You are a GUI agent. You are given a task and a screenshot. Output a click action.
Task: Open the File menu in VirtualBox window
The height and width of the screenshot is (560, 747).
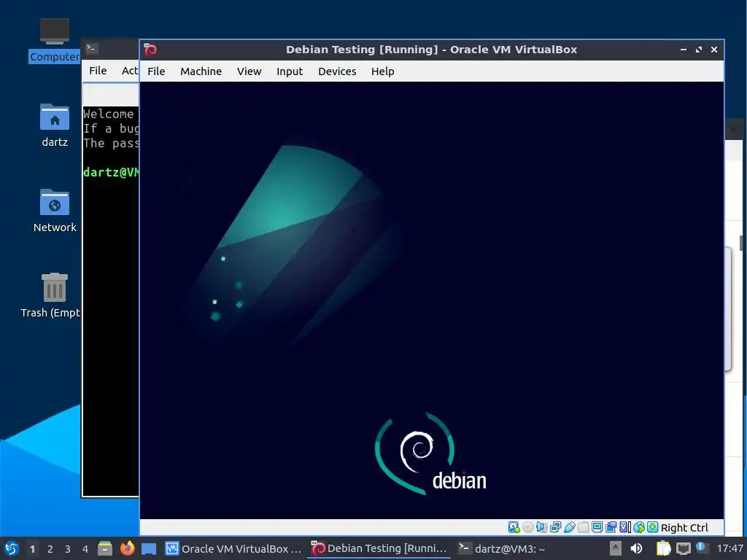(x=156, y=71)
